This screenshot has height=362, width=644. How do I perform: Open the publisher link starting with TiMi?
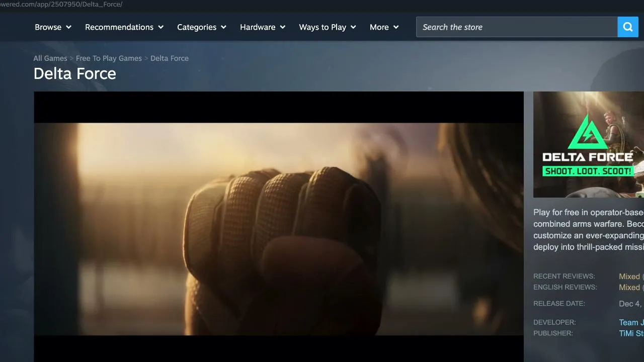631,334
